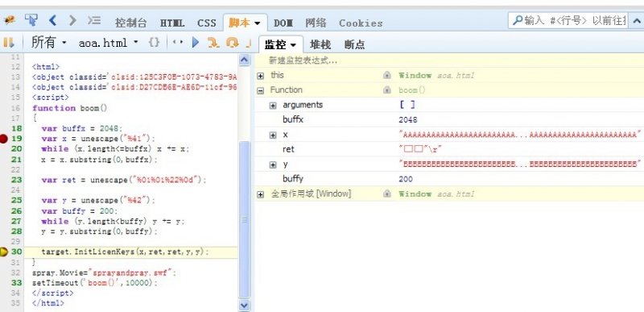Click the boom() function link
The width and height of the screenshot is (644, 312).
point(412,90)
